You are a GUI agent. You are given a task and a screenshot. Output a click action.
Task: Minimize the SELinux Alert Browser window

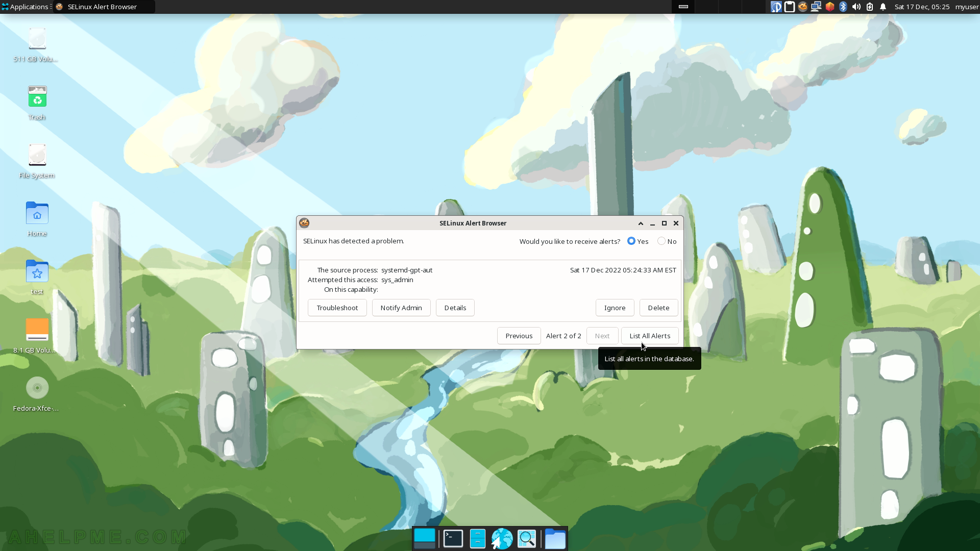point(652,223)
